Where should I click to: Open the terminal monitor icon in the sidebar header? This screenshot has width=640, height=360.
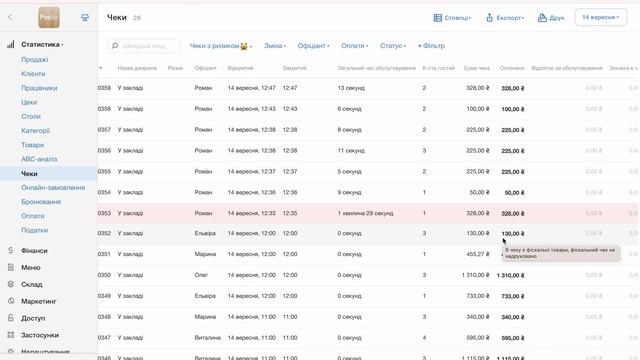point(84,18)
